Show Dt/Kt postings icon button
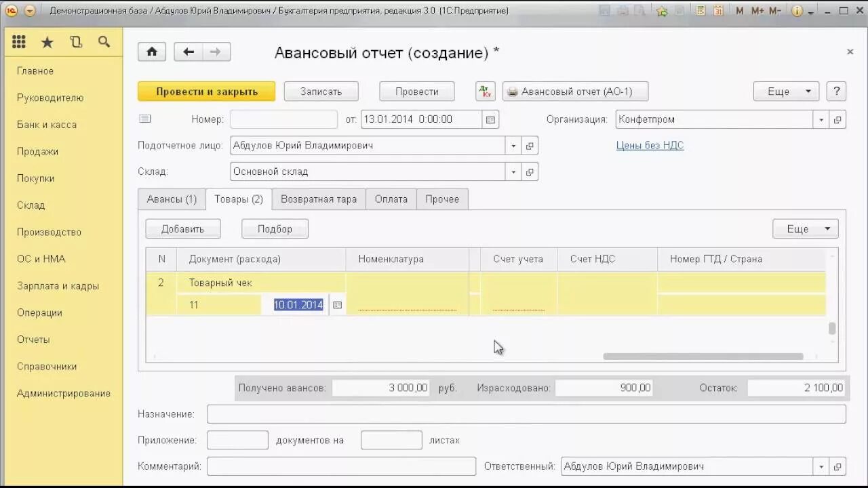 (486, 91)
